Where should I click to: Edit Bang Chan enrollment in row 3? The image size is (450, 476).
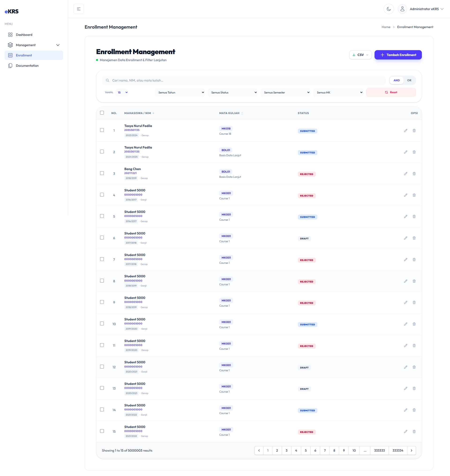click(x=405, y=174)
